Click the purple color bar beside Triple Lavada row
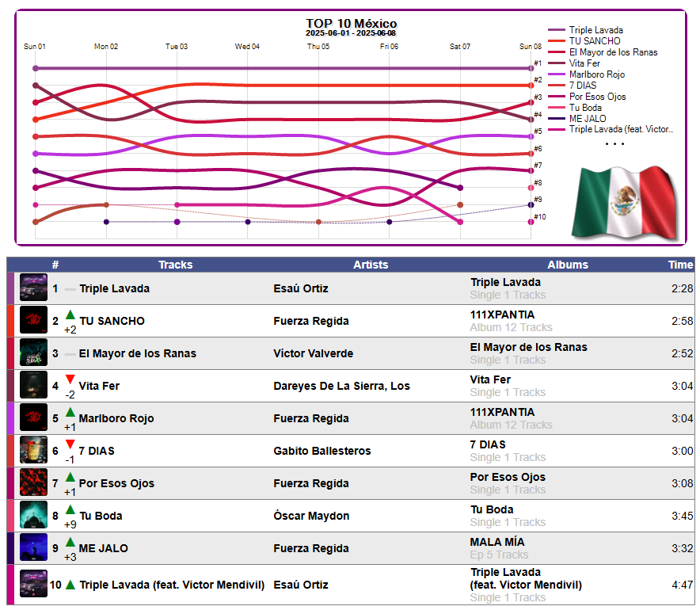This screenshot has width=700, height=610. point(10,288)
